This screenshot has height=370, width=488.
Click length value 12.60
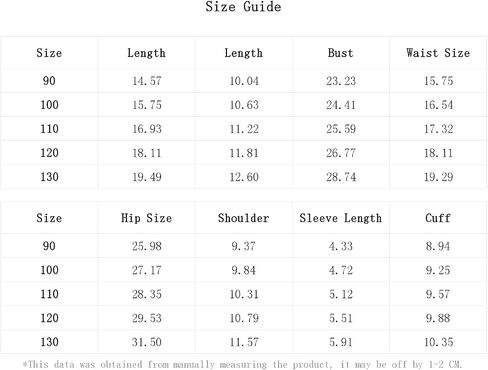coord(244,177)
